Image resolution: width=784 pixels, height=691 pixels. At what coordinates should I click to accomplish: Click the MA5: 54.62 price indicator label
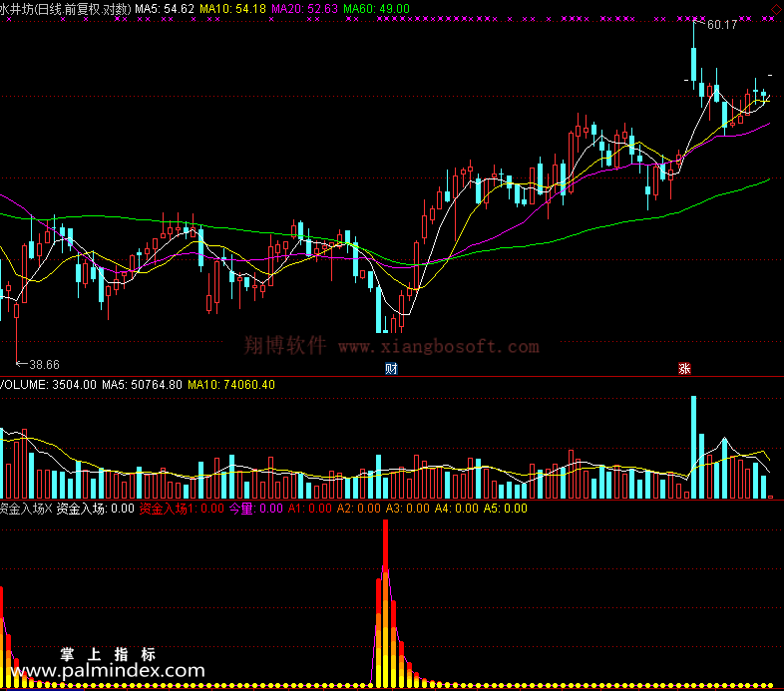point(165,9)
